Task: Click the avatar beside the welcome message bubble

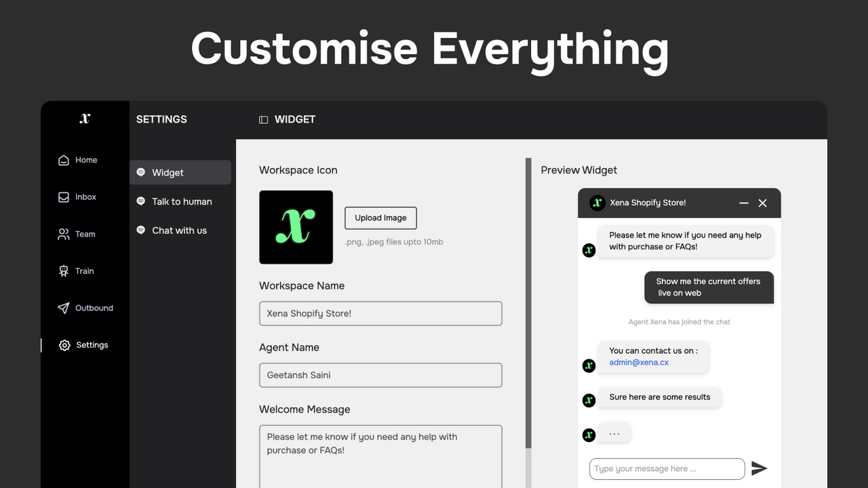Action: click(589, 250)
